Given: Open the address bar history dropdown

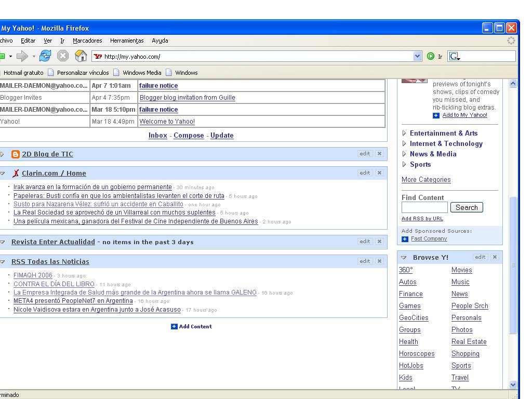Looking at the screenshot, I should pos(417,56).
